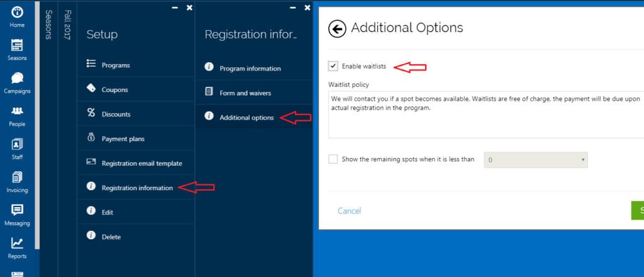Open the Invoicing icon in sidebar
The height and width of the screenshot is (277, 644).
[x=17, y=177]
